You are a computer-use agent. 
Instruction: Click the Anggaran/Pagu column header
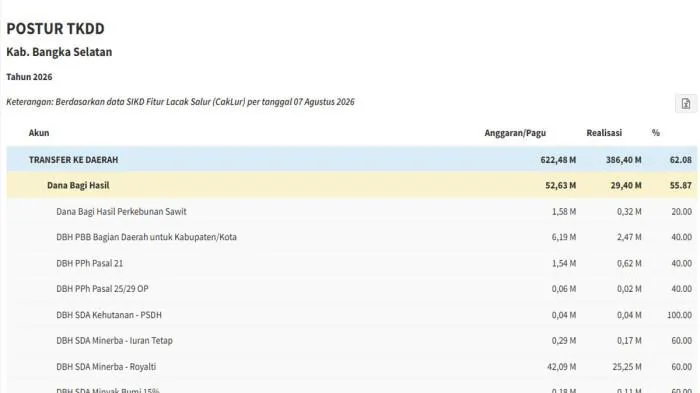tap(515, 133)
